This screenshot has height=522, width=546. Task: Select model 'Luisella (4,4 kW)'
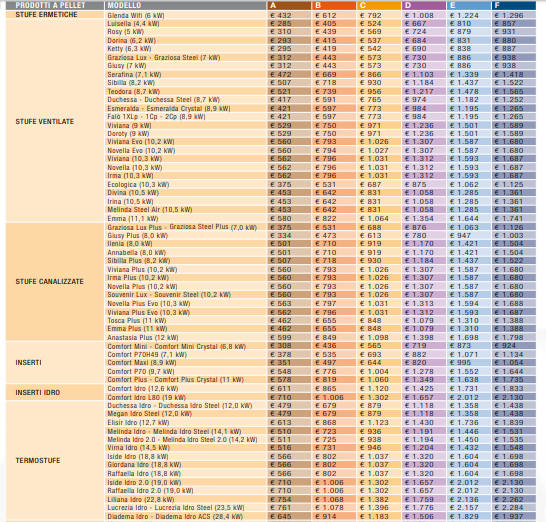[133, 24]
